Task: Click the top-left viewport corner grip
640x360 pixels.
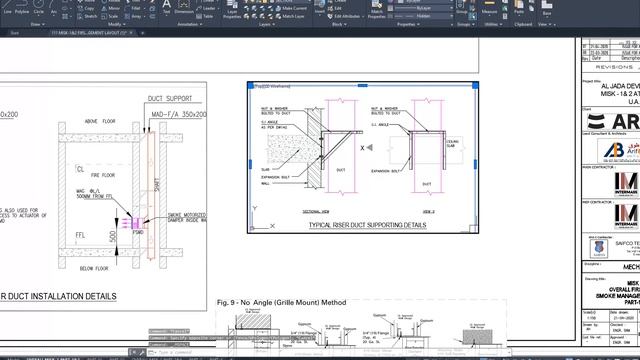Action: (251, 85)
